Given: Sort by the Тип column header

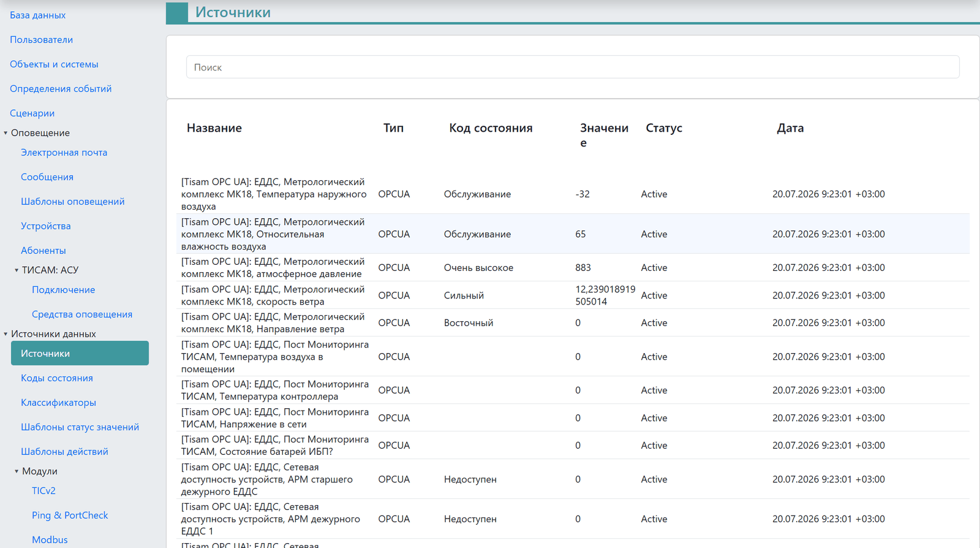Looking at the screenshot, I should 393,127.
